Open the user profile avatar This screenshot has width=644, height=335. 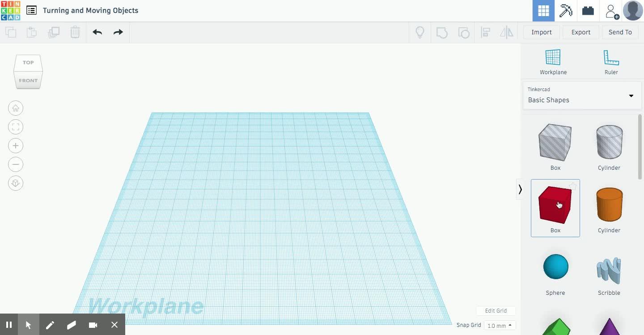coord(633,11)
